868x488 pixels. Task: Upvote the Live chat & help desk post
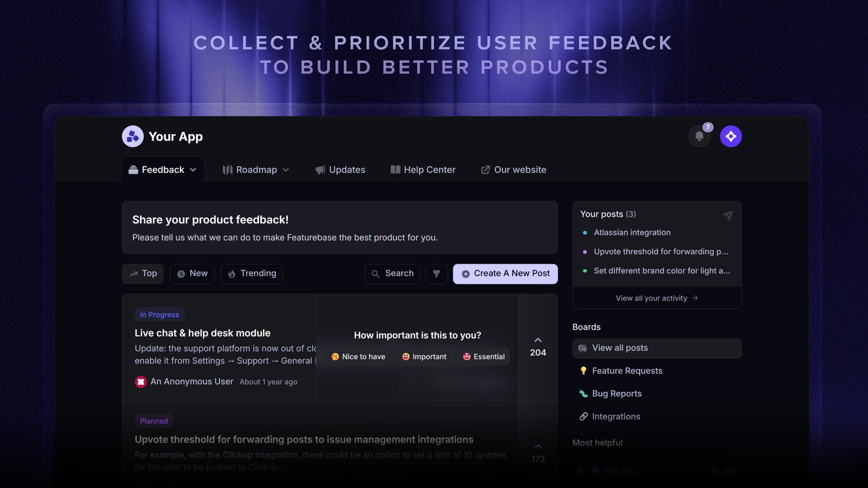click(538, 340)
